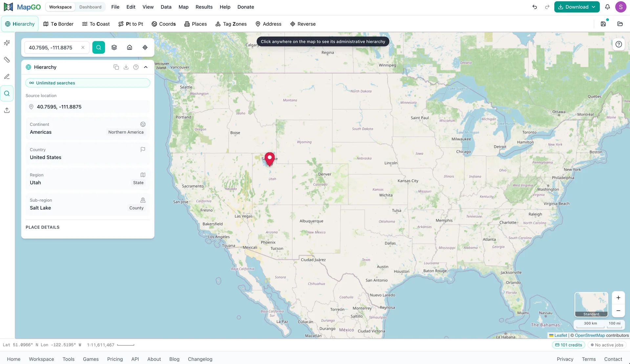This screenshot has height=364, width=630.
Task: Switch to Workspace view toggle
Action: pyautogui.click(x=60, y=7)
